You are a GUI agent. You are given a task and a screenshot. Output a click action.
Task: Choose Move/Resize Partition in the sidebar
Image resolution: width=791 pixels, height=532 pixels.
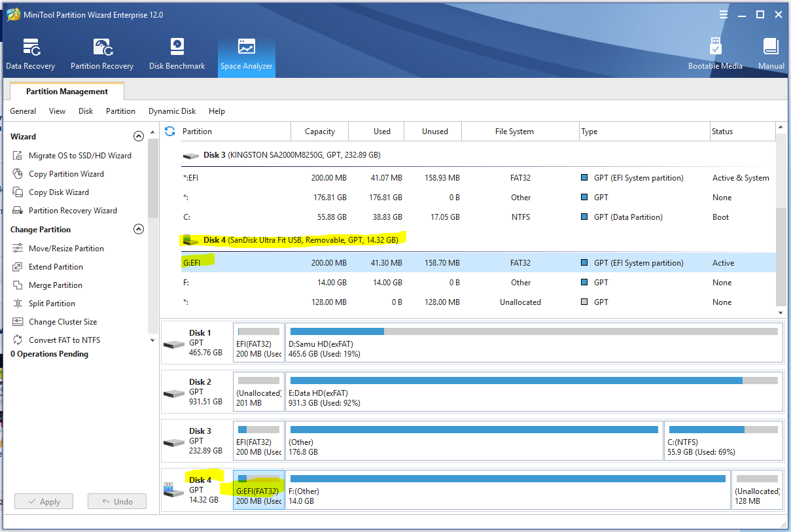coord(58,249)
